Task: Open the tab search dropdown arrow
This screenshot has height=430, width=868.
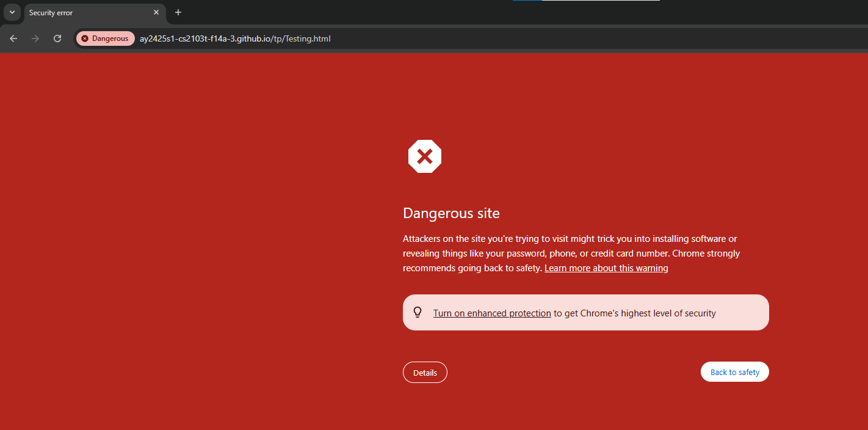Action: tap(12, 12)
